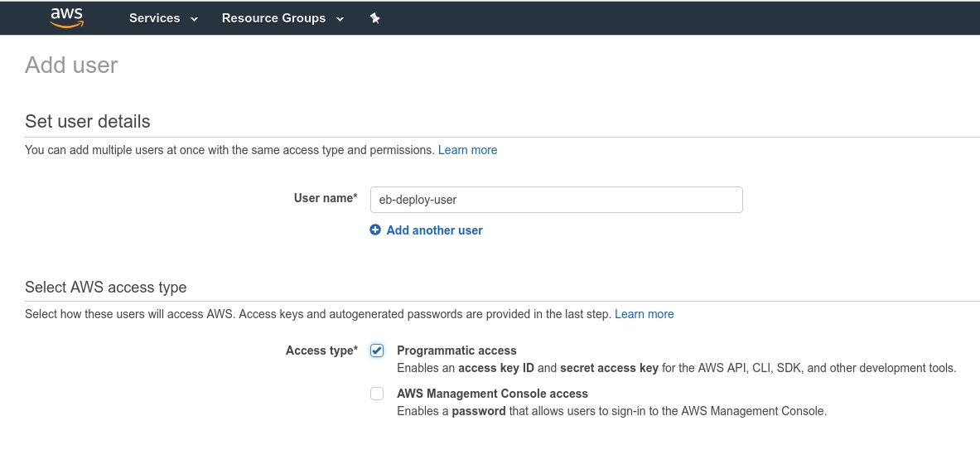The height and width of the screenshot is (474, 980).
Task: Tick the AWS Management Console access checkbox
Action: click(x=377, y=394)
